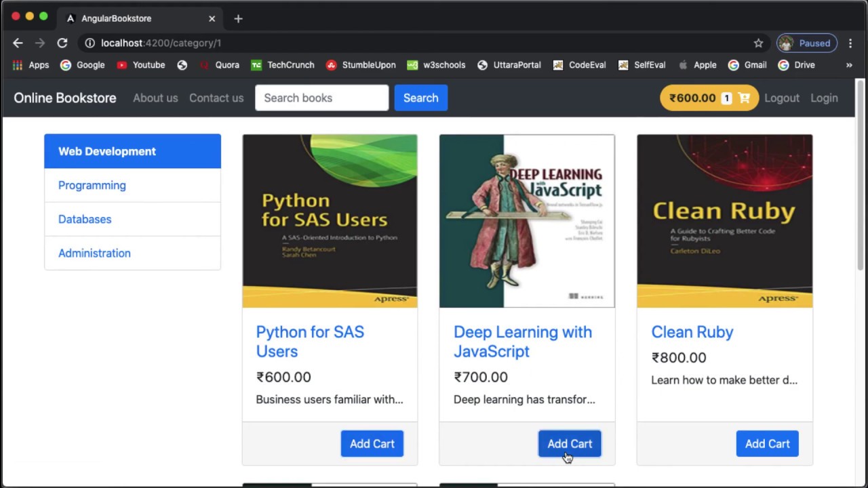
Task: Click the Online Bookstore brand link
Action: (x=65, y=98)
